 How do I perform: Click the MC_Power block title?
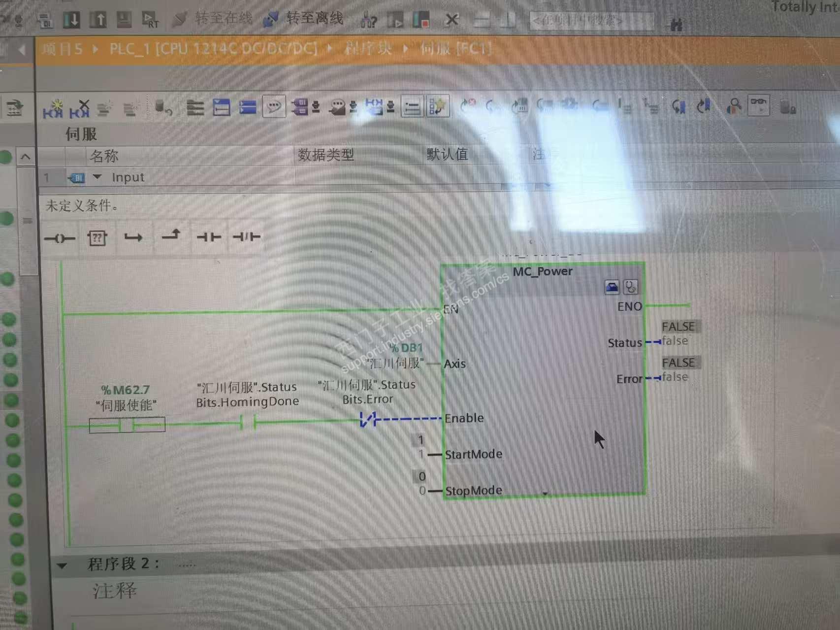[x=543, y=271]
